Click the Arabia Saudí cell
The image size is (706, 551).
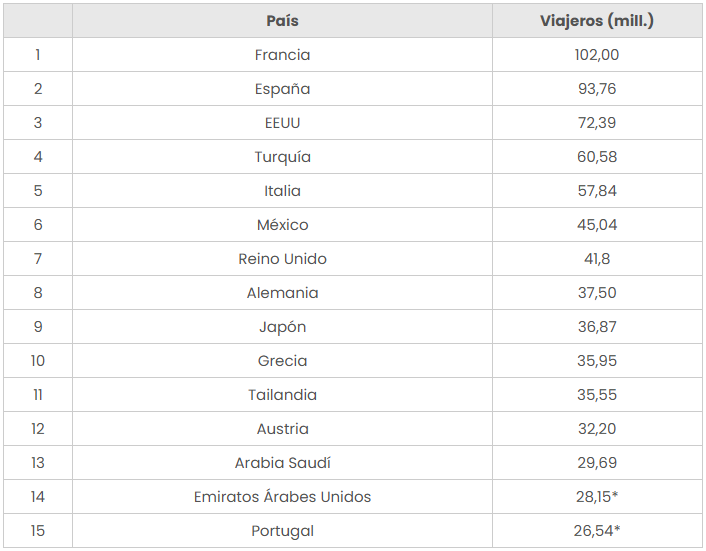(x=282, y=463)
